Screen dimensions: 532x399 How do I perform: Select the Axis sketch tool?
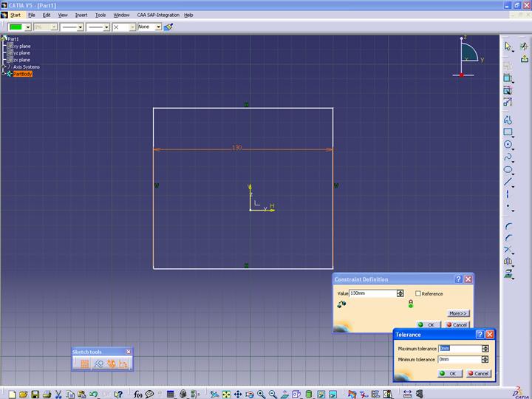tap(508, 194)
